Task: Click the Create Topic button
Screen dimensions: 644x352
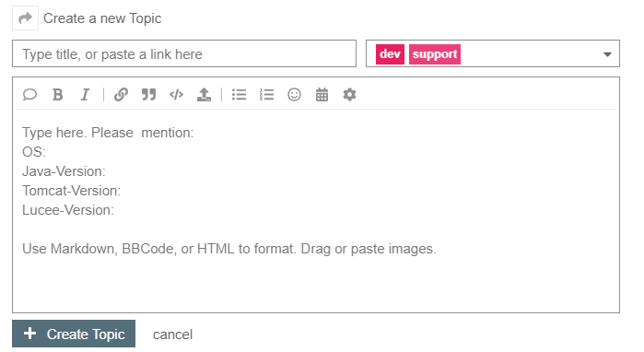Action: click(x=74, y=334)
